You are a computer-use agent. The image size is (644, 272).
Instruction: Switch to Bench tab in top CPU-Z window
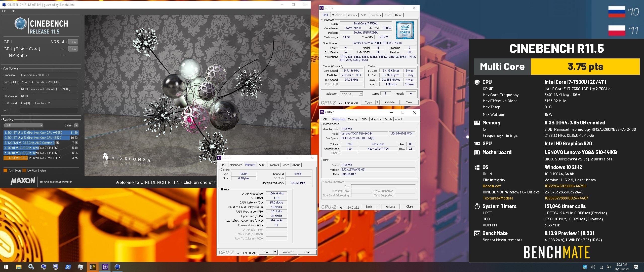tap(387, 15)
